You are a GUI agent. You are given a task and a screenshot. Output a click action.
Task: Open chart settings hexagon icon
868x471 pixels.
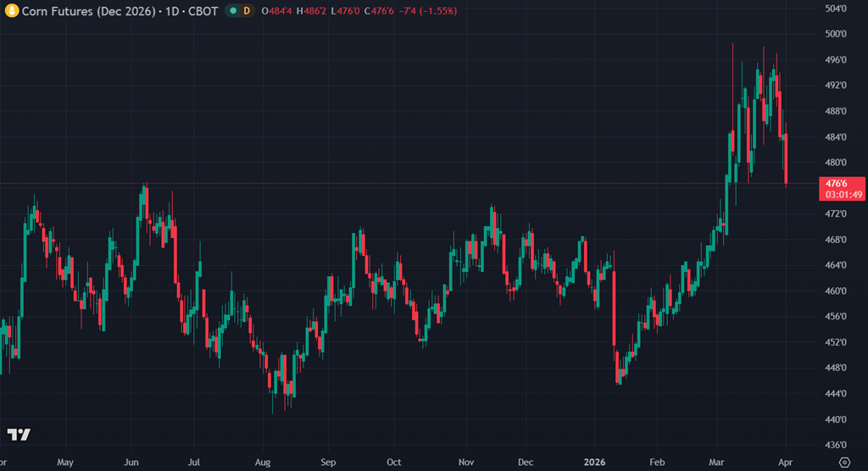843,462
